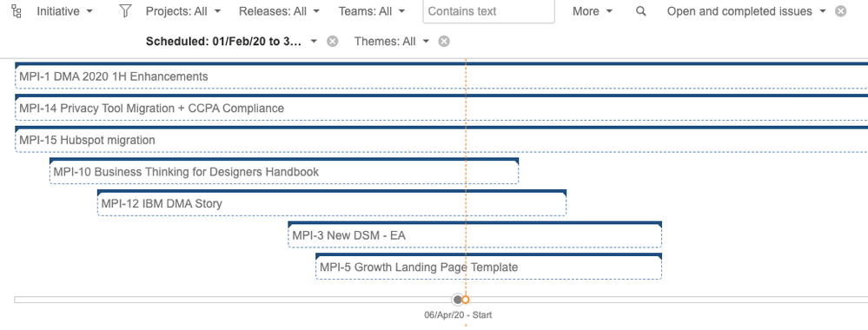Remove the Scheduled date range filter
The image size is (868, 330).
tap(332, 42)
